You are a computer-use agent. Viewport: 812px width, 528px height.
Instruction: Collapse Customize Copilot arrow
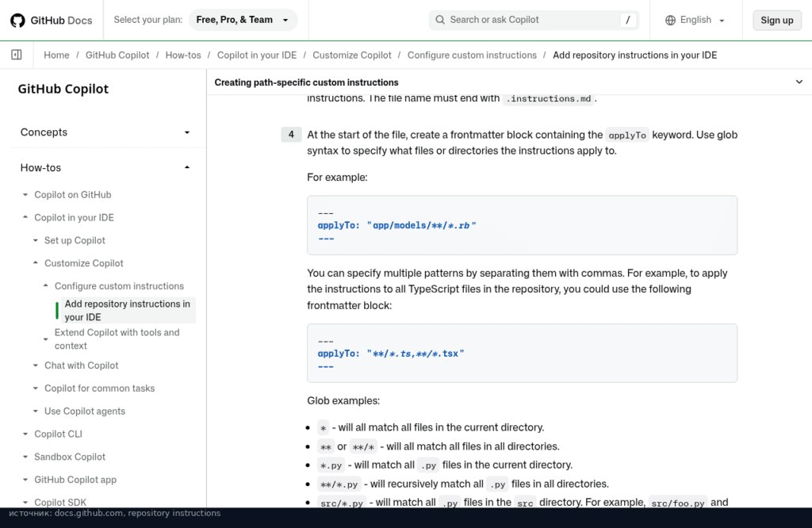35,263
